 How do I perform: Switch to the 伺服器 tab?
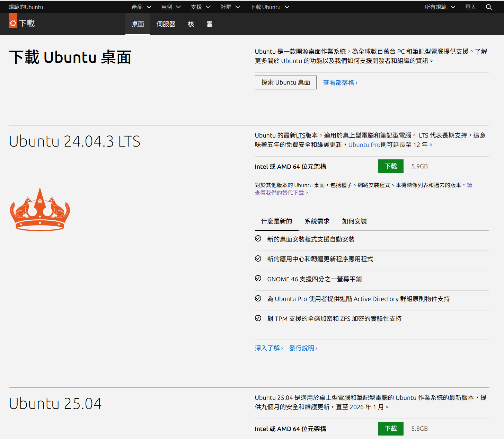[x=166, y=24]
